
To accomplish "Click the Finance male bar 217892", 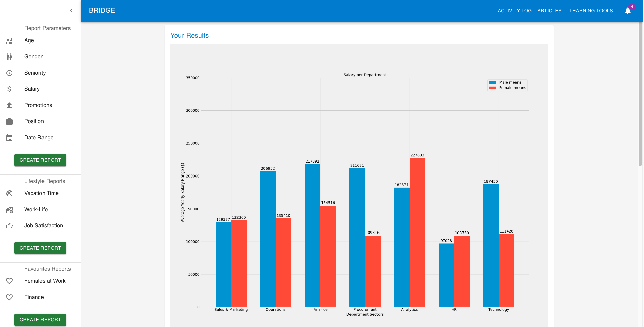I will [312, 236].
